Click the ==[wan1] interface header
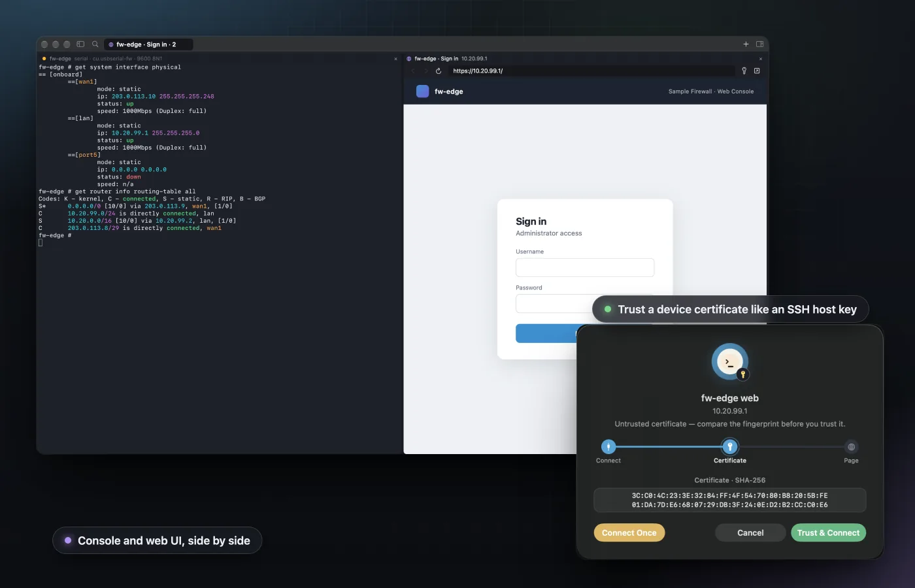The width and height of the screenshot is (915, 588). (82, 82)
